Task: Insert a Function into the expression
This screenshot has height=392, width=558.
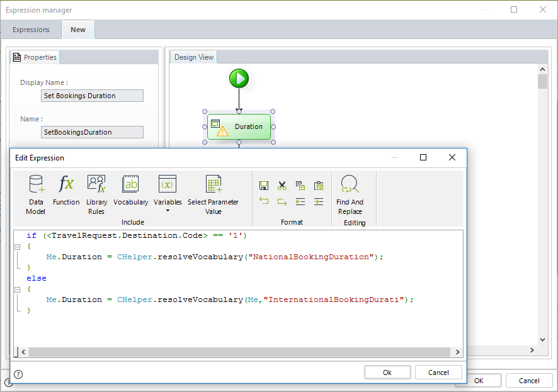Action: pyautogui.click(x=66, y=191)
